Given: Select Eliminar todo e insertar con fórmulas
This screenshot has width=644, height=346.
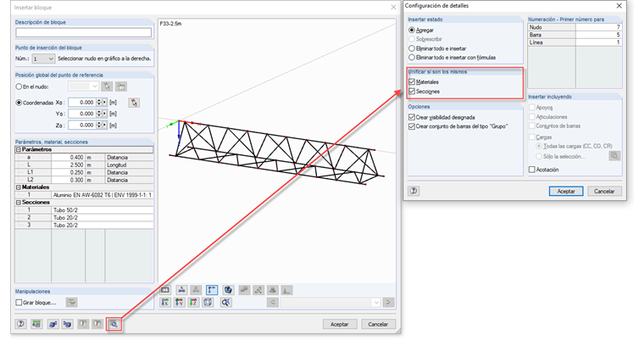Looking at the screenshot, I should (x=412, y=58).
